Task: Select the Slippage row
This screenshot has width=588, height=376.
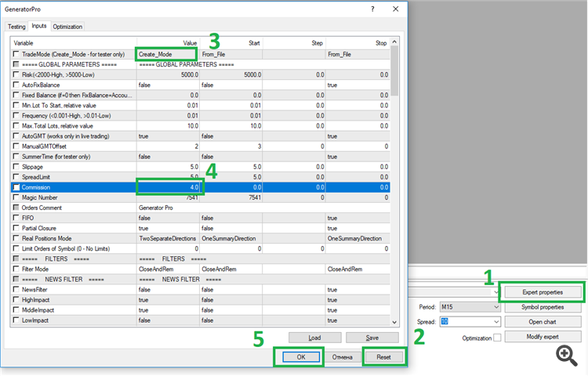Action: point(200,167)
